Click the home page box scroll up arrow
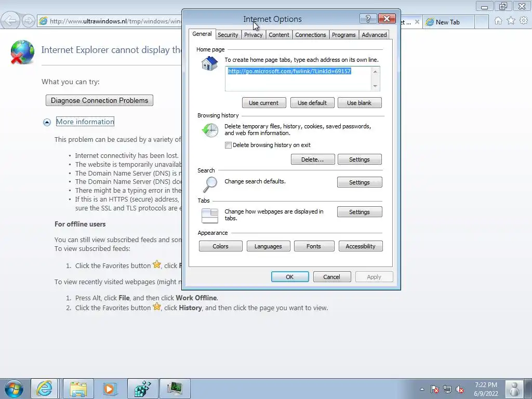The height and width of the screenshot is (399, 532). click(x=375, y=71)
